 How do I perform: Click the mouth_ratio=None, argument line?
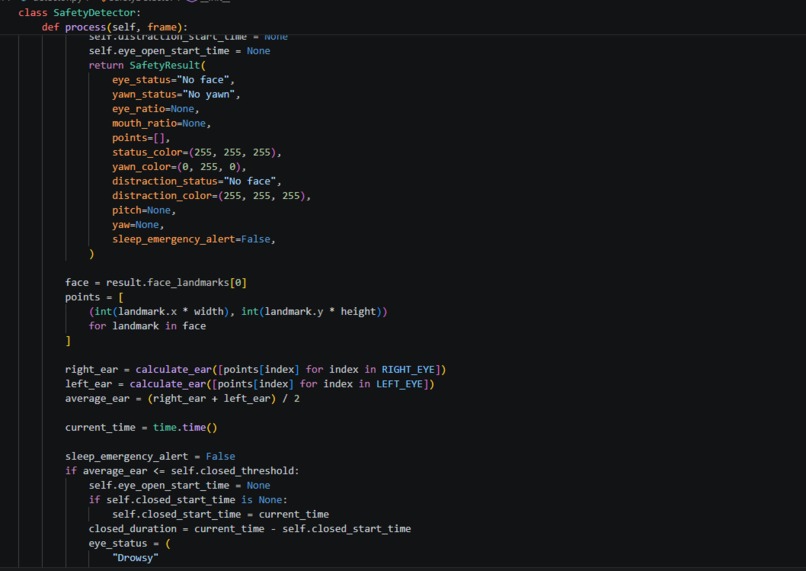coord(161,123)
